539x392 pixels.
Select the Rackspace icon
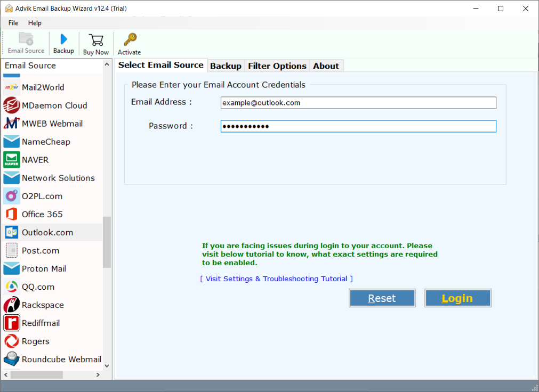click(x=12, y=305)
